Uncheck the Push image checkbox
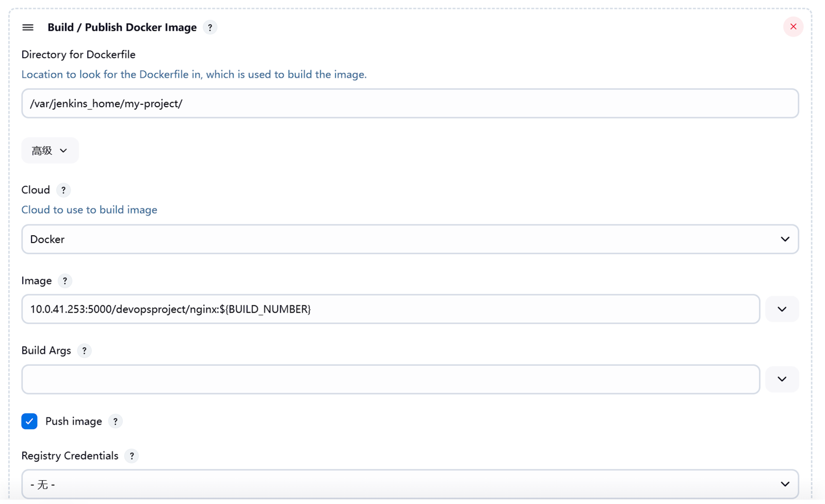825x504 pixels. click(x=29, y=421)
